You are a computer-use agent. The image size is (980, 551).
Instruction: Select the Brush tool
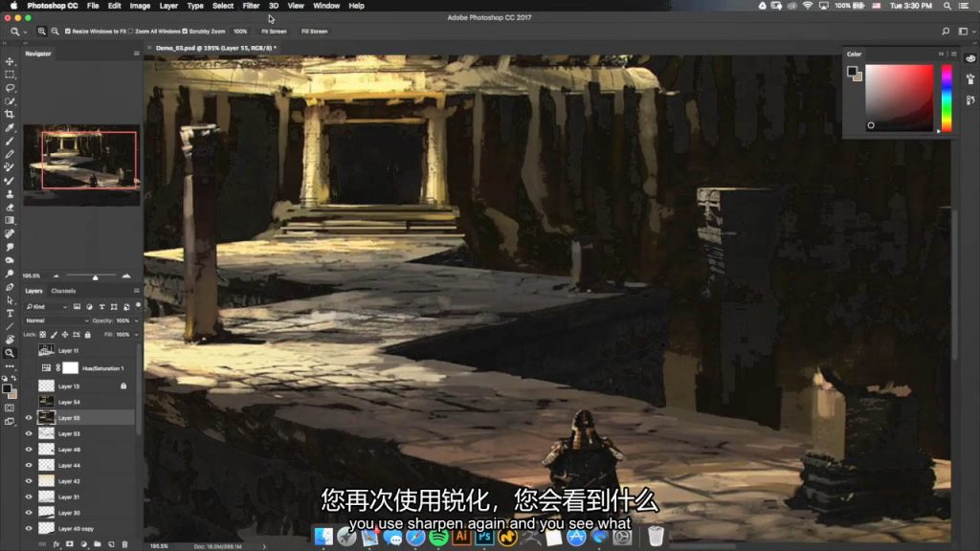click(10, 142)
